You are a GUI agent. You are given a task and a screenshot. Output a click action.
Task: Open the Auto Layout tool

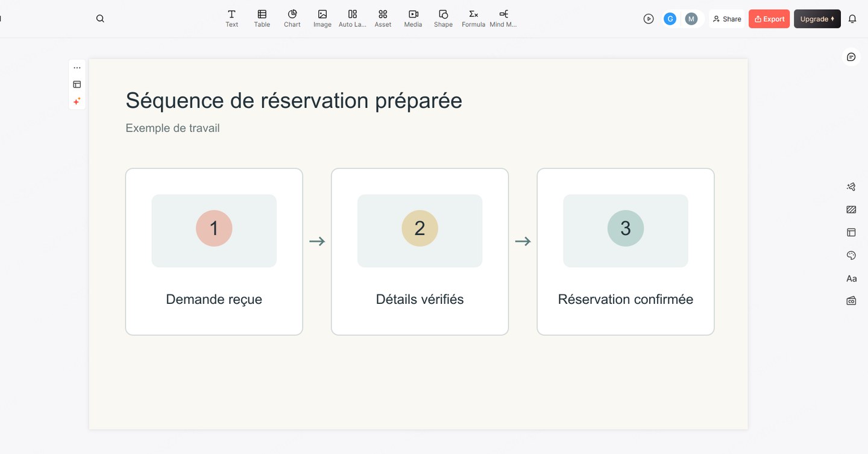click(353, 19)
